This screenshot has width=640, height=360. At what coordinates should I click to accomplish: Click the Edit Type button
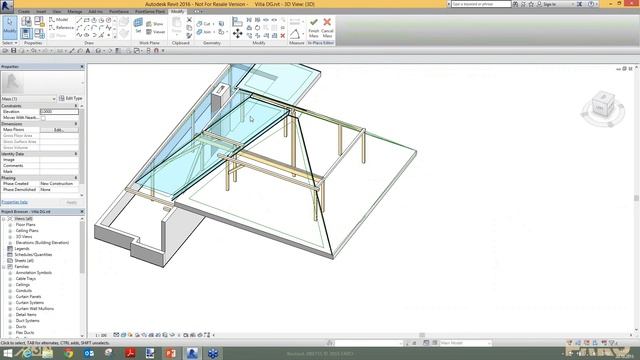[71, 98]
